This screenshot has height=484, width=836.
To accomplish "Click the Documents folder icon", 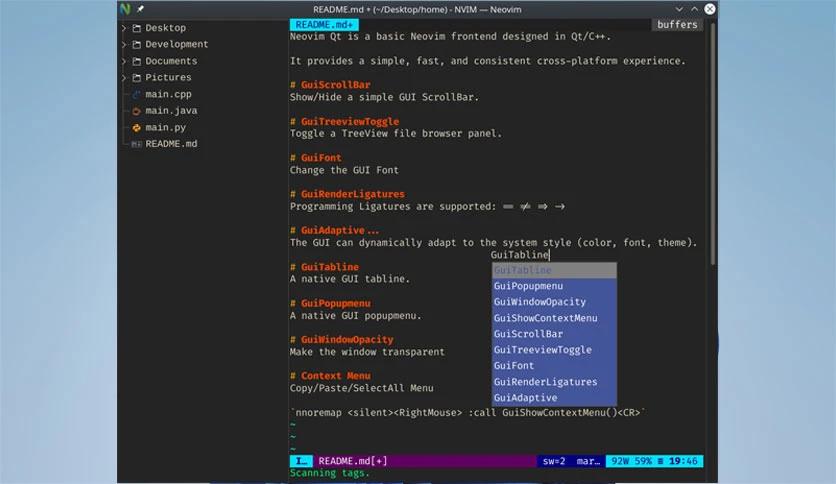I will pyautogui.click(x=136, y=61).
